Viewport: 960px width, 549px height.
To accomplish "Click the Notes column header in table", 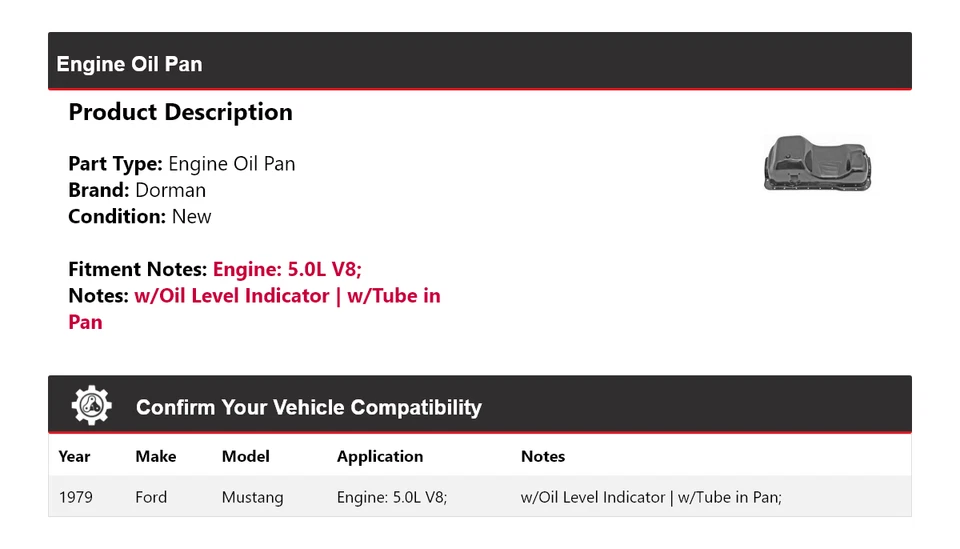I will [543, 456].
